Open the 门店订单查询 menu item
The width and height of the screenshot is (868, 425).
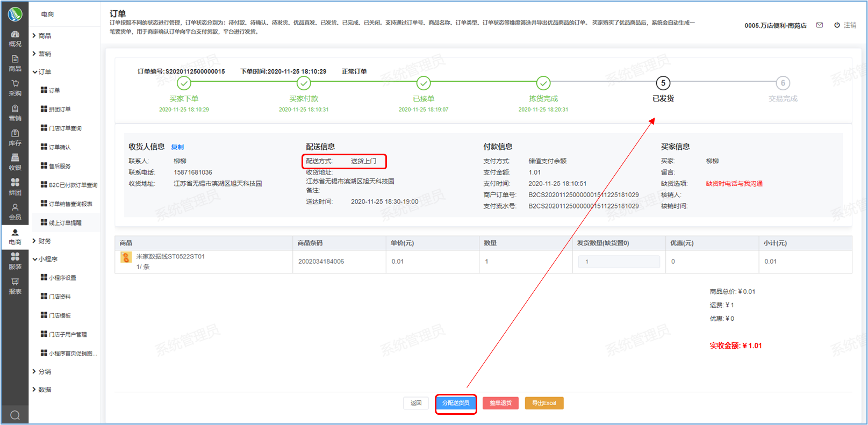coord(61,128)
